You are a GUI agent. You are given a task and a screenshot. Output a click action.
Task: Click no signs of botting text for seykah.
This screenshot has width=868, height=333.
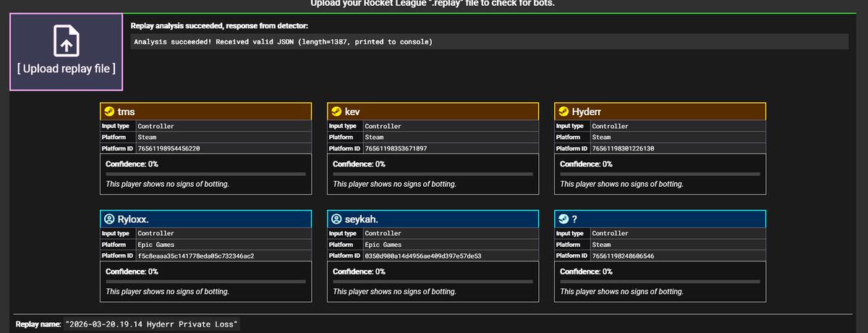394,291
